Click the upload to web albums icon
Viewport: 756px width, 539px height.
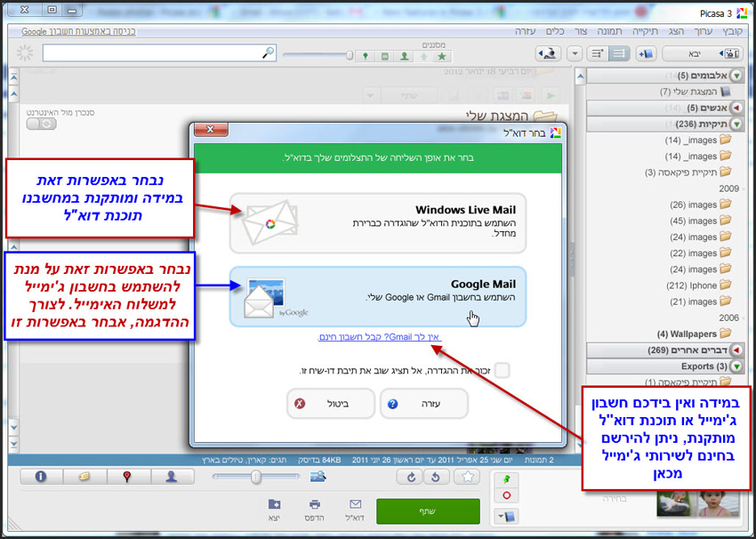pos(548,53)
